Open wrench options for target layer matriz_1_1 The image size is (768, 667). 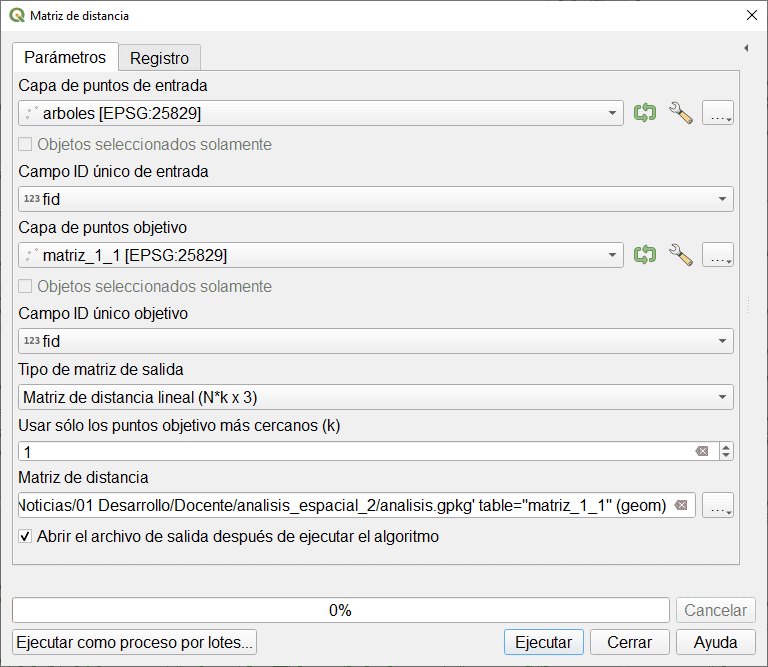coord(680,255)
